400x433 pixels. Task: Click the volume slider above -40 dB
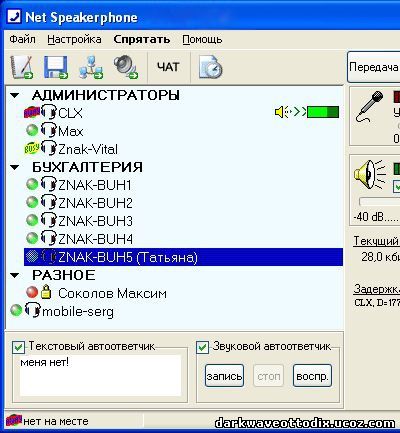(x=379, y=202)
